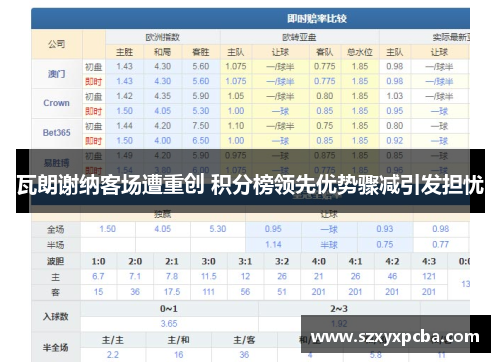Click home 3:0 correct score odds 11.5

[209, 276]
